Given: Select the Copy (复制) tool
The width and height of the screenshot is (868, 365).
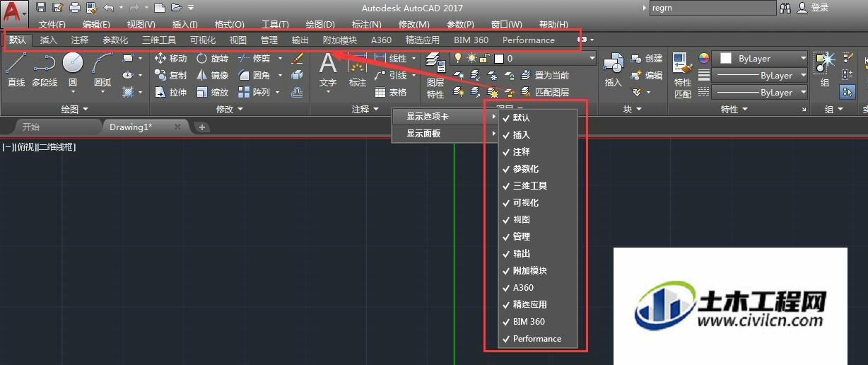Looking at the screenshot, I should point(170,76).
